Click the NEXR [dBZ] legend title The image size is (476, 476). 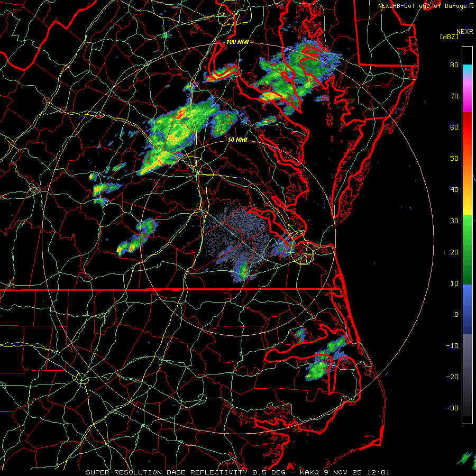456,34
